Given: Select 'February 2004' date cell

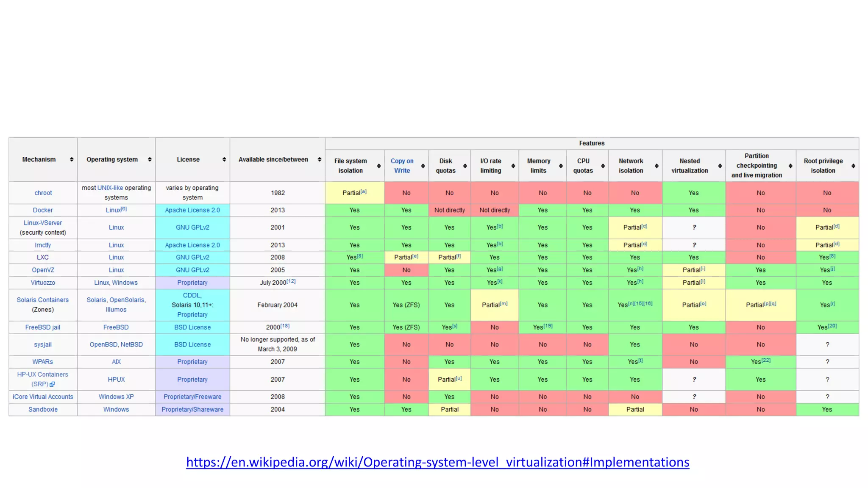Looking at the screenshot, I should coord(278,305).
